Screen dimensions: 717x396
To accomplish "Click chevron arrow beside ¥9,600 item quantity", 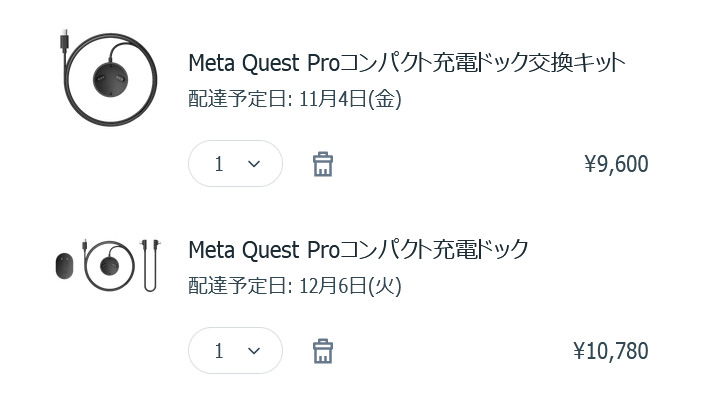I will (x=254, y=164).
